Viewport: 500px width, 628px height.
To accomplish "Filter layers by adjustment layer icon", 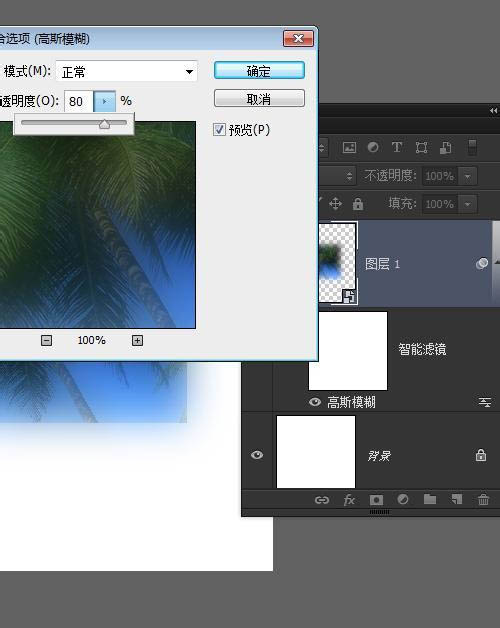I will (x=373, y=147).
